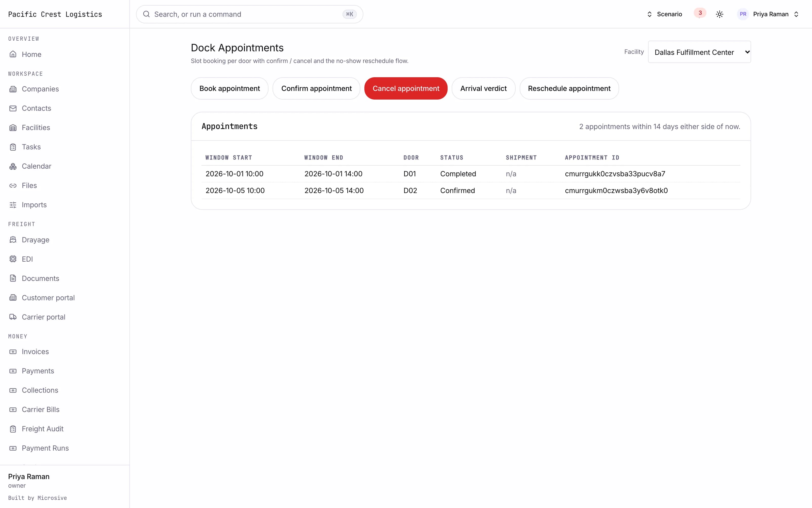Click the Book appointment button
812x508 pixels.
(x=229, y=88)
